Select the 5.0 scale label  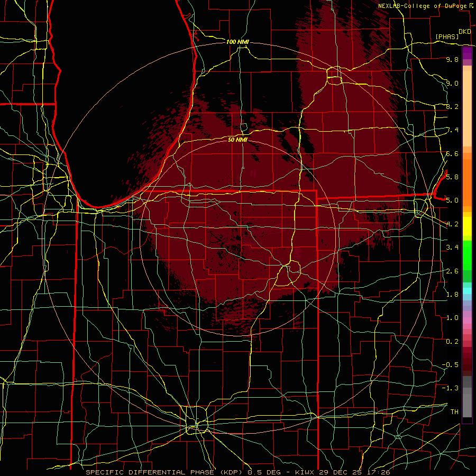(452, 200)
